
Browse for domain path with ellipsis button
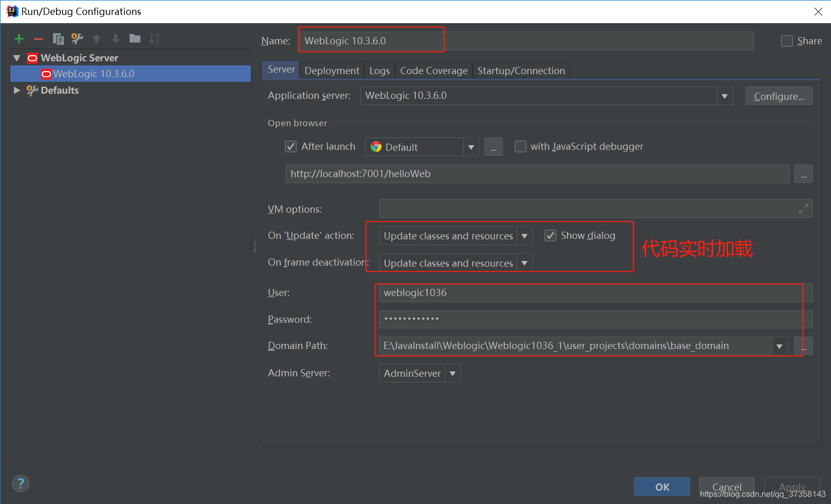(x=803, y=346)
